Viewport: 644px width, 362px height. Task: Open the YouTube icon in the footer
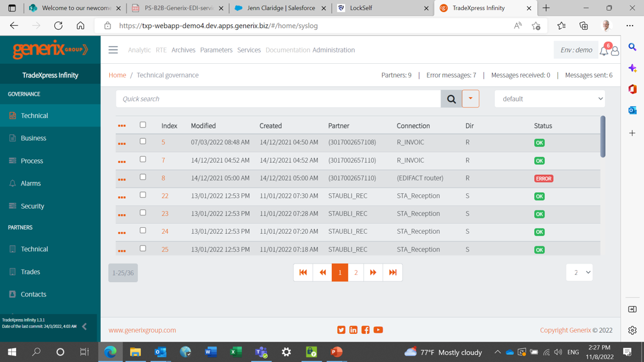click(378, 330)
